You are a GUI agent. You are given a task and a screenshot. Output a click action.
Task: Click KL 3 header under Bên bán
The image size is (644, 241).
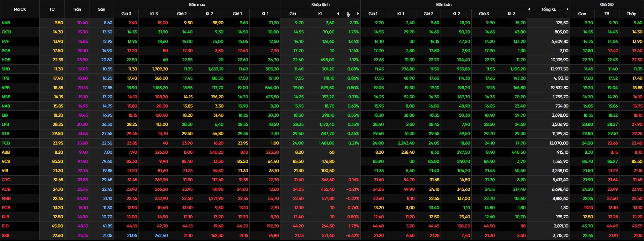[512, 14]
